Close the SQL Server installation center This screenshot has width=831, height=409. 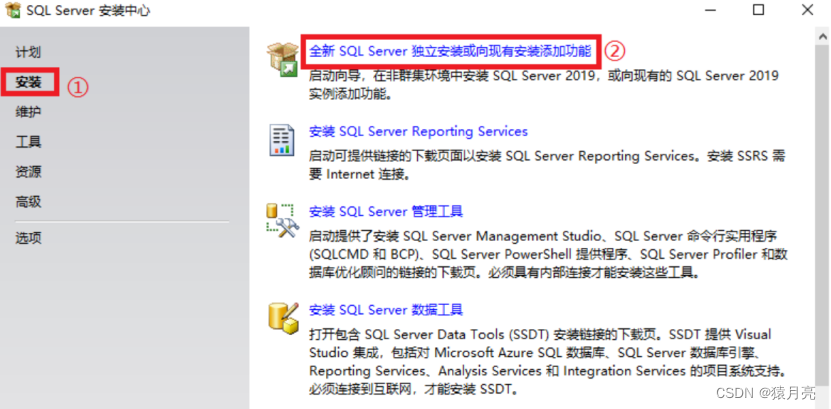click(x=807, y=10)
